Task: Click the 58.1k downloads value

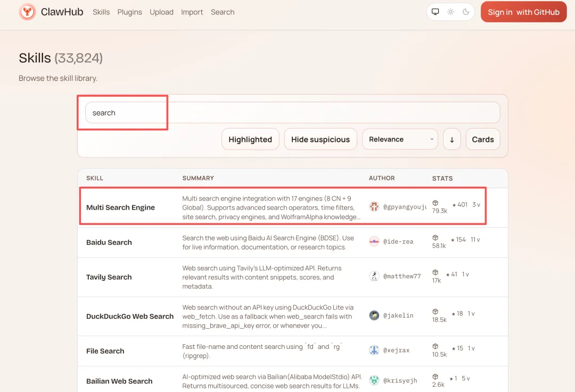Action: [439, 245]
